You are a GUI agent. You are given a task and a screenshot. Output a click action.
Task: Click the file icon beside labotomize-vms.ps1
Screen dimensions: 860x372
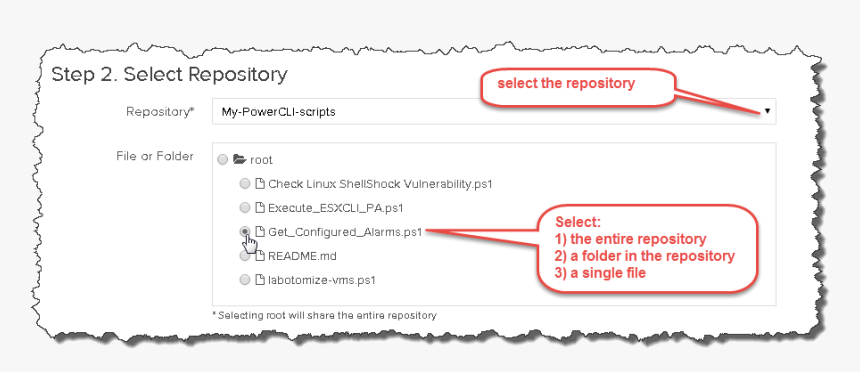(261, 280)
